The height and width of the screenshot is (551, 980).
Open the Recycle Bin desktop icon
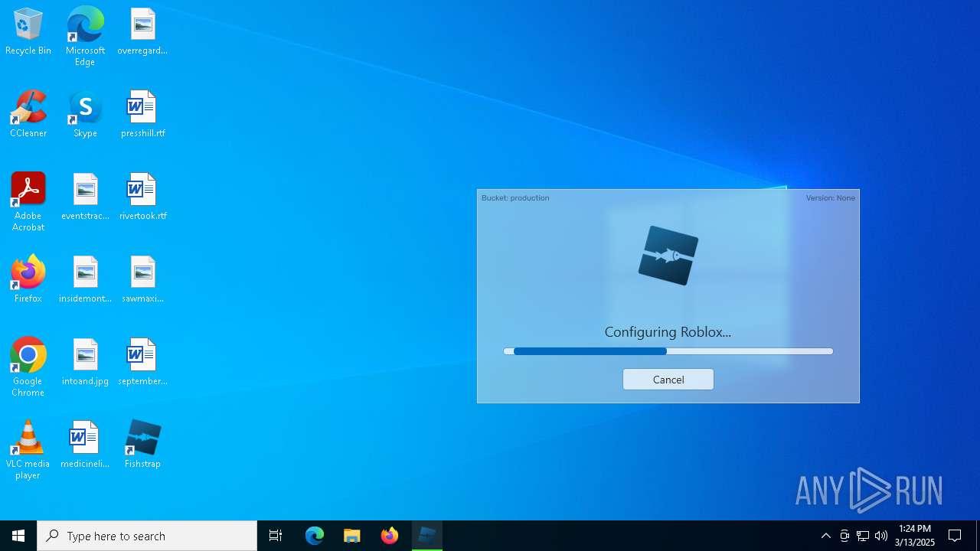[28, 32]
